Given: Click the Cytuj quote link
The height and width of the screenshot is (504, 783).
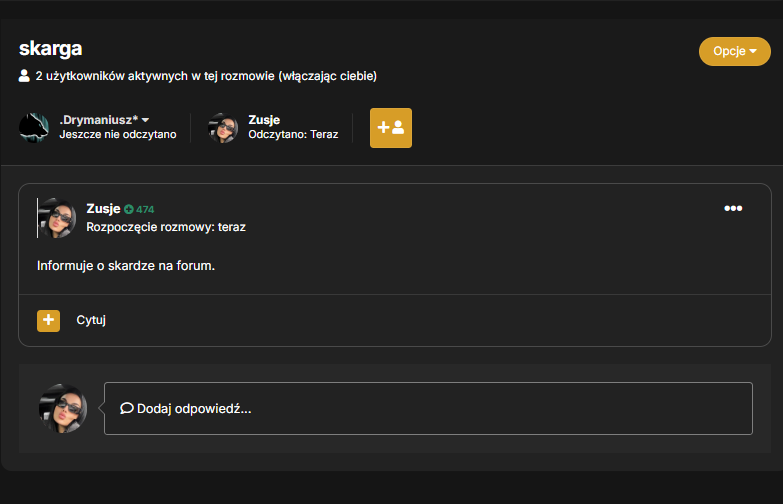Looking at the screenshot, I should [91, 320].
